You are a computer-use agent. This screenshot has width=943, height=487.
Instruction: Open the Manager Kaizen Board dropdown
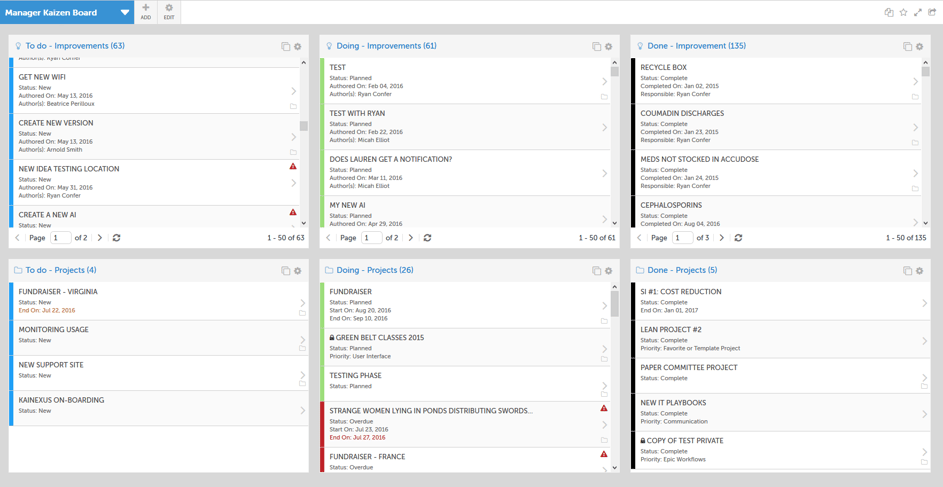tap(125, 12)
